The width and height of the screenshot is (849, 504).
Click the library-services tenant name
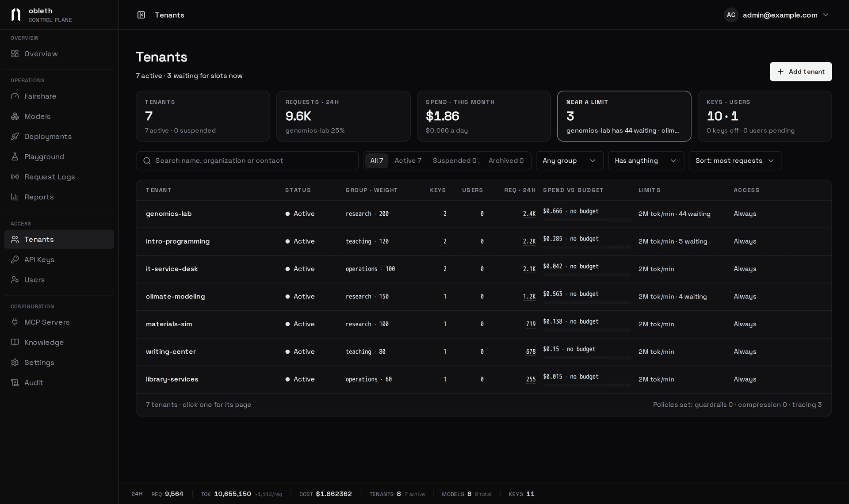[172, 379]
